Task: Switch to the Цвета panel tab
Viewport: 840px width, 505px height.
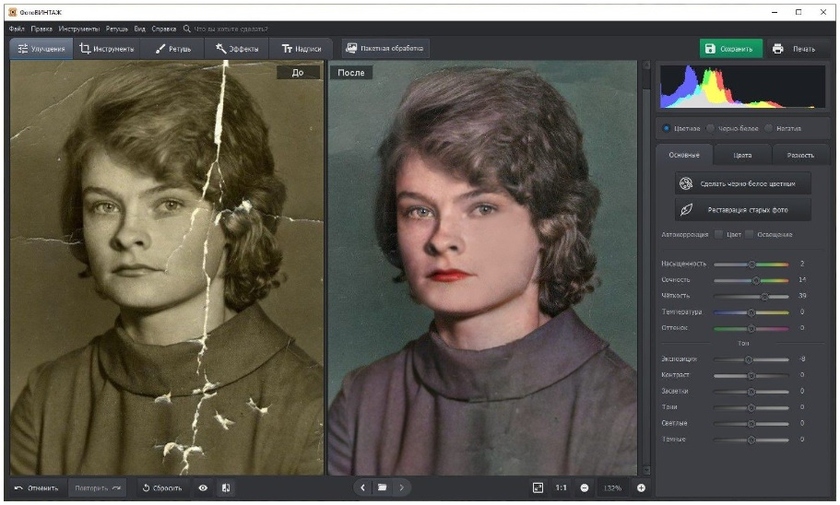Action: pos(742,155)
